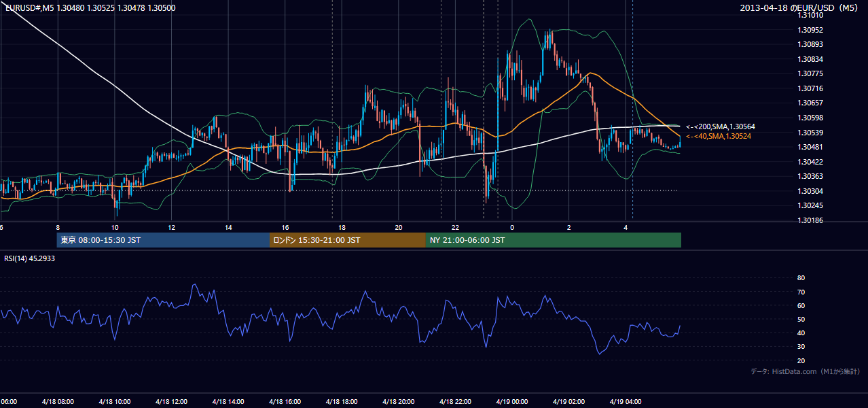The image size is (868, 408).
Task: Click RSI scale value 60
Action: [801, 305]
